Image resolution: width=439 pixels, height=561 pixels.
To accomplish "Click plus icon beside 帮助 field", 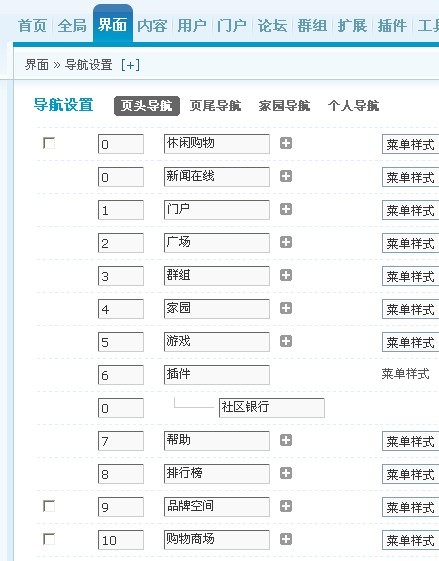I will click(286, 440).
